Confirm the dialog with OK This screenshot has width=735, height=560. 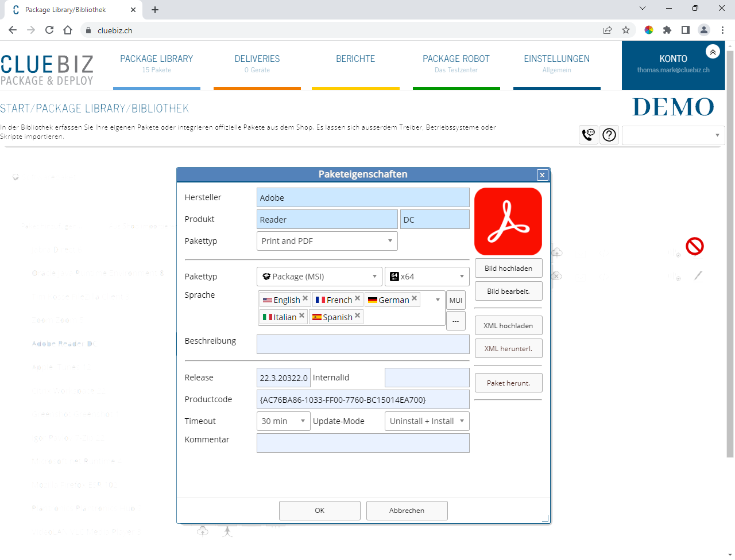point(320,511)
